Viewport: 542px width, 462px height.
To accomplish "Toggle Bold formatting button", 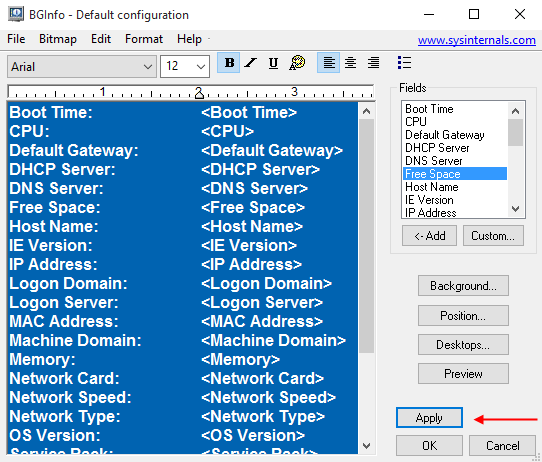I will pos(228,63).
